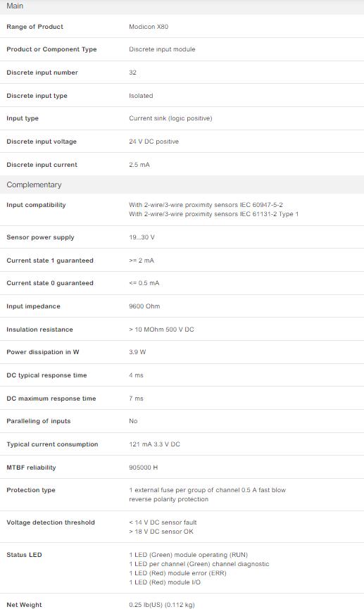Select the 24 V DC positive value

[153, 142]
